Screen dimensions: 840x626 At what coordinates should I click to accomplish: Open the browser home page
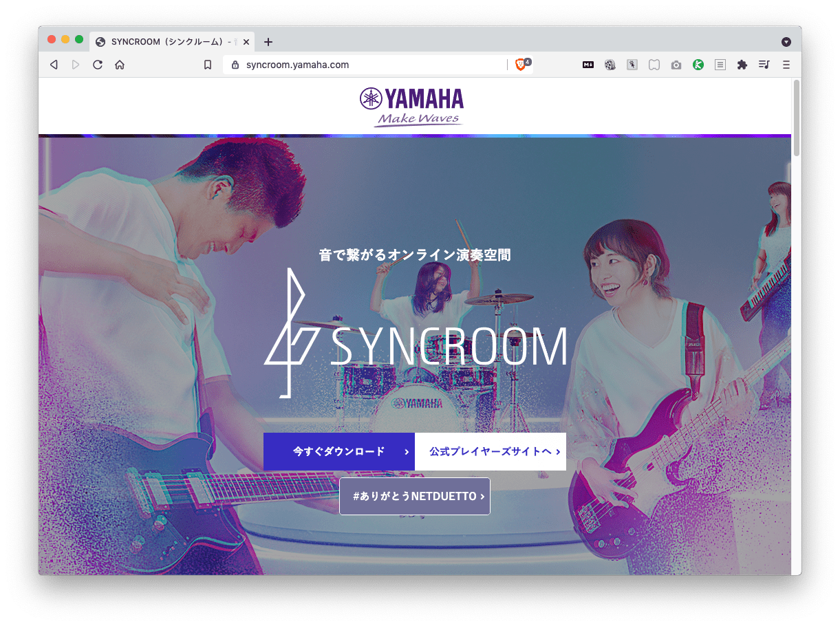120,64
